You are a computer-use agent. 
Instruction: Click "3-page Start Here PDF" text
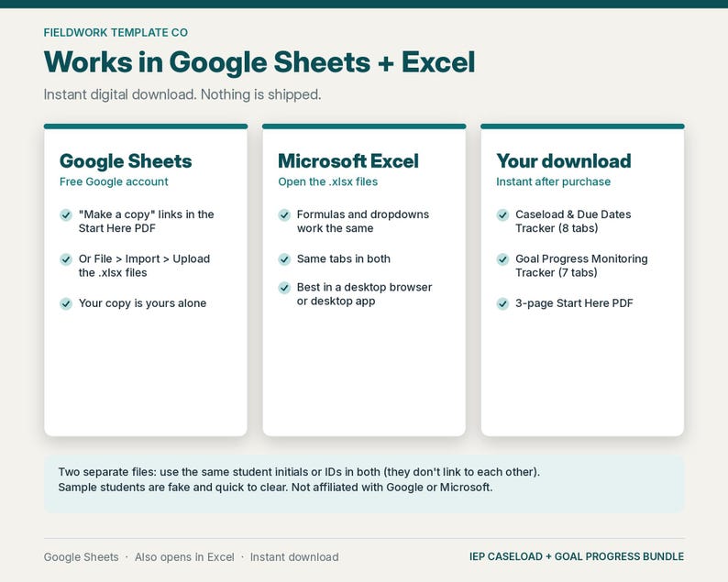click(x=574, y=303)
